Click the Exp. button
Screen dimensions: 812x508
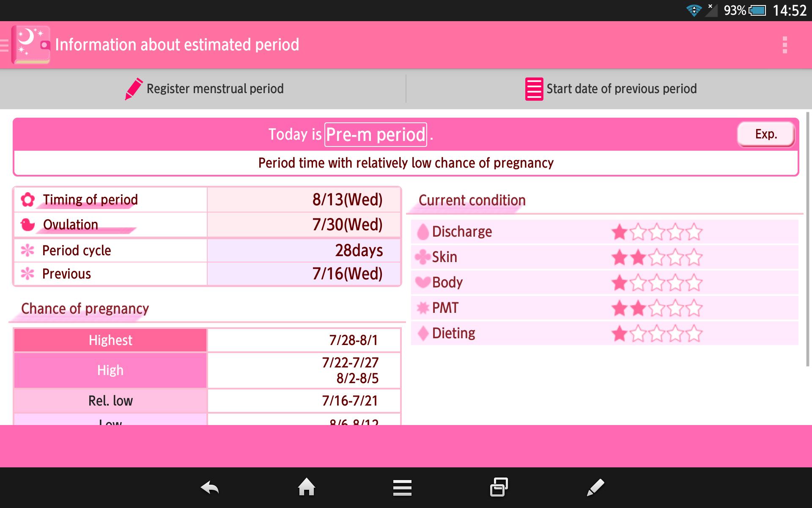pos(766,135)
